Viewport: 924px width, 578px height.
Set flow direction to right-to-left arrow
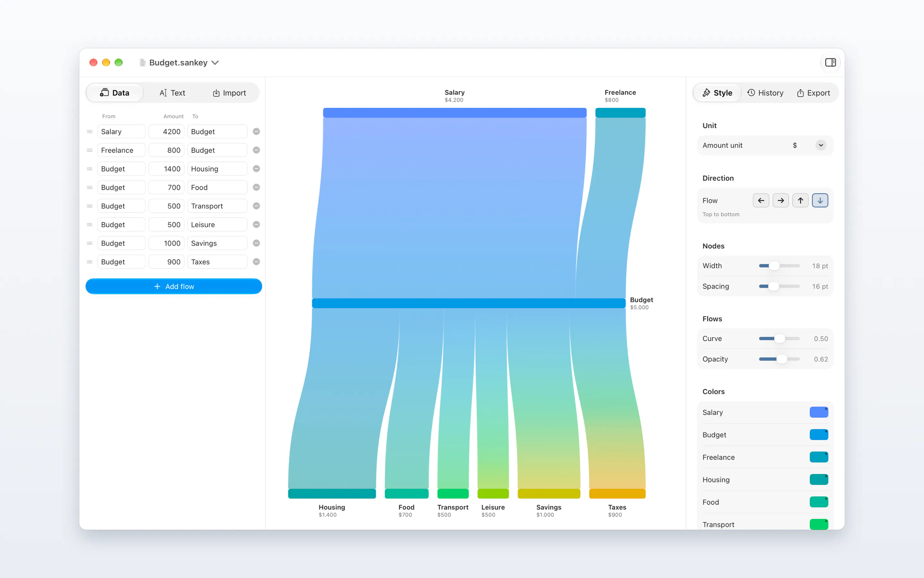point(761,200)
